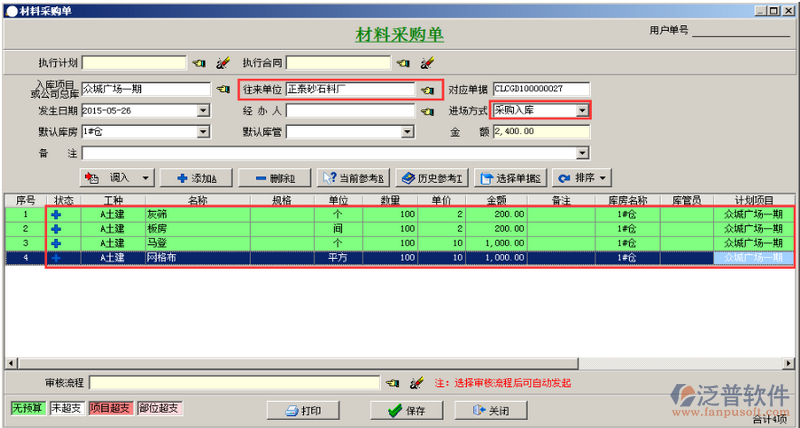Expand 默认库管 dropdown

pos(407,132)
